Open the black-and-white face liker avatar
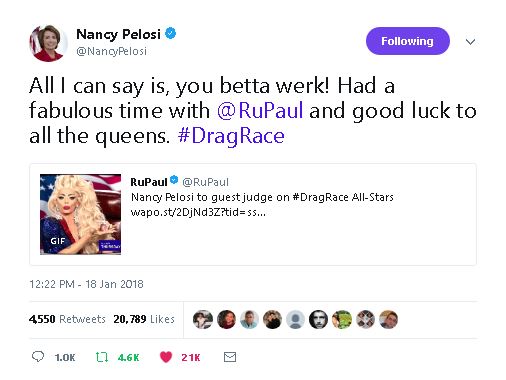506x380 pixels. tap(318, 319)
